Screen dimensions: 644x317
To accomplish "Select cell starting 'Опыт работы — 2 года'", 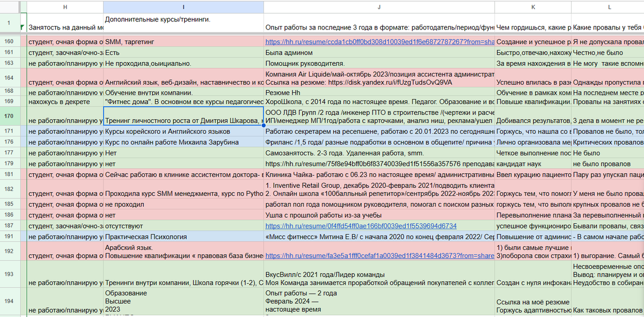I will coord(379,302).
